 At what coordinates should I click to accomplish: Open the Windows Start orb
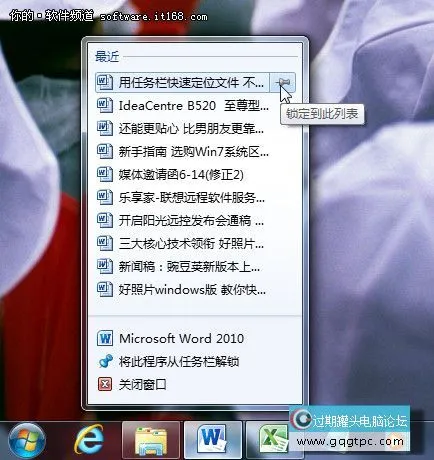(27, 441)
